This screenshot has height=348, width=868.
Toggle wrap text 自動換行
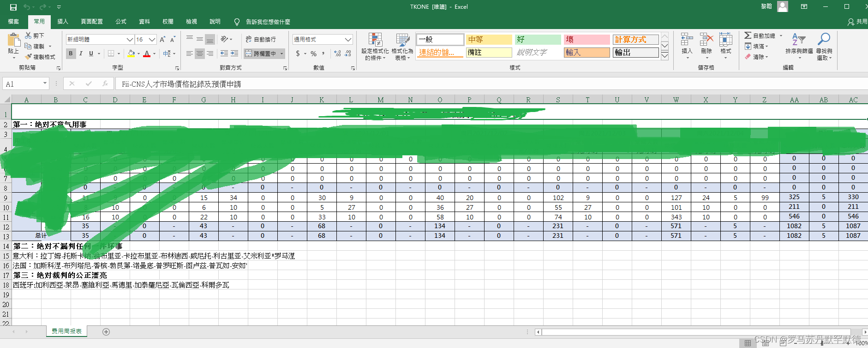(x=261, y=40)
